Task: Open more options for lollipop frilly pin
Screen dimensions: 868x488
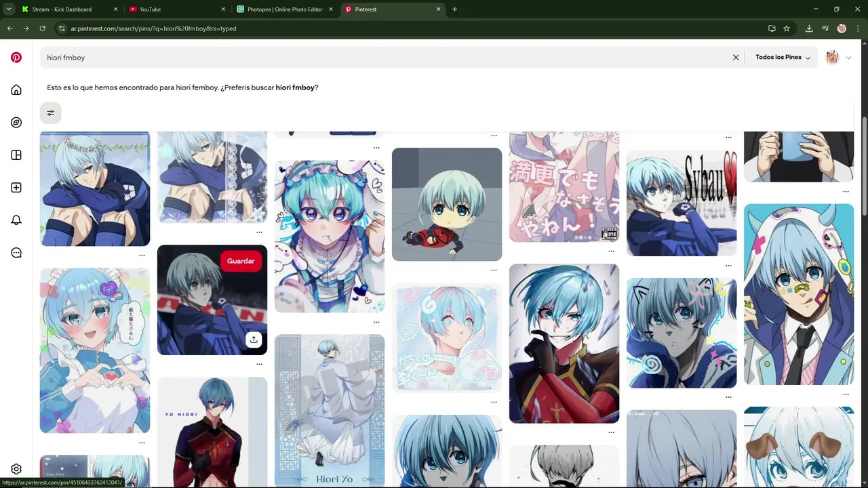Action: click(x=376, y=321)
